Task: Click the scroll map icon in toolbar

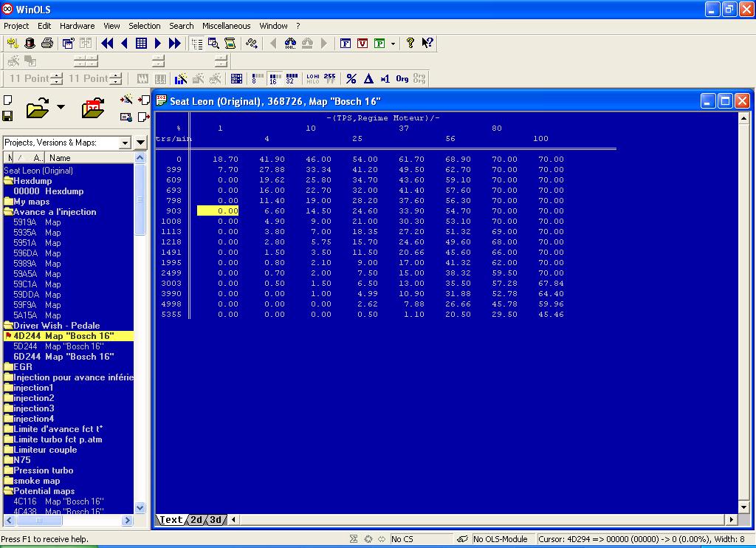Action: pos(230,44)
